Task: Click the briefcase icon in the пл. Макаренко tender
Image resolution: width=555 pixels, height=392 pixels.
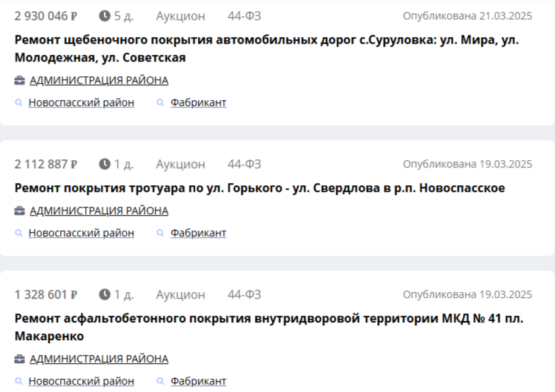Action: [20, 359]
